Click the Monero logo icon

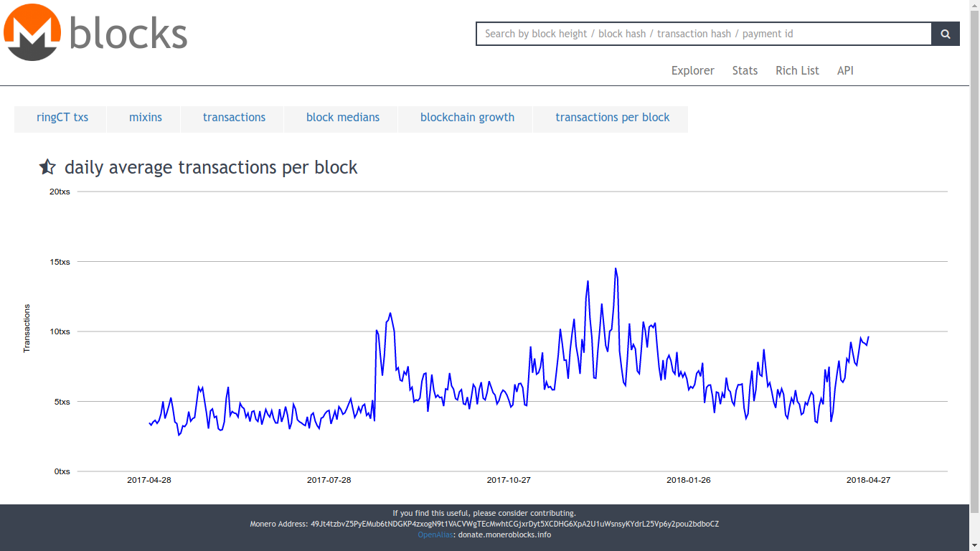click(32, 32)
